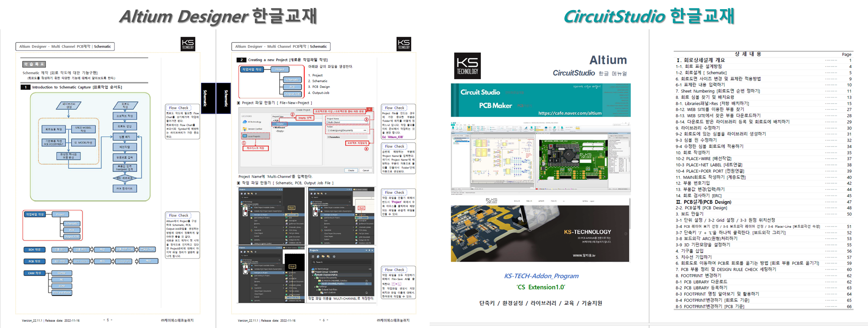Screen dimensions: 868x328
Task: Click contents entry '9. 라이브러리 수정하기'
Action: point(698,128)
